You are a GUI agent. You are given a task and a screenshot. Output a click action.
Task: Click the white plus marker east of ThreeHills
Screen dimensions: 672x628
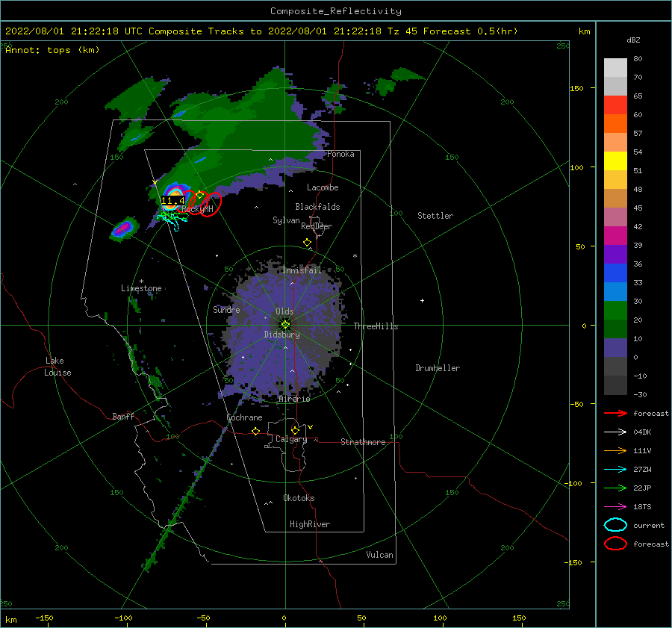(x=422, y=300)
